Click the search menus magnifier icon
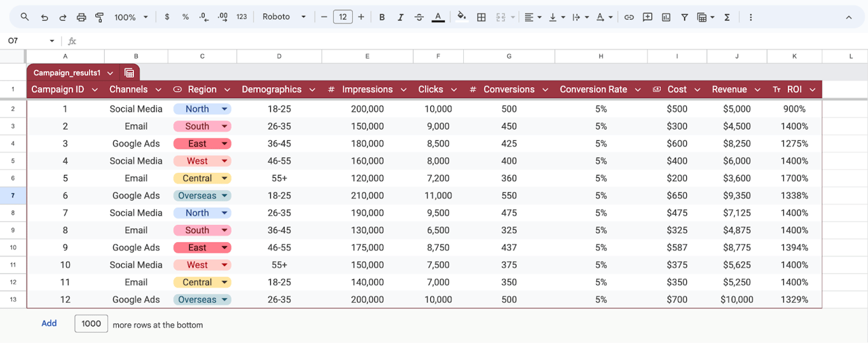The width and height of the screenshot is (868, 343). (x=25, y=17)
